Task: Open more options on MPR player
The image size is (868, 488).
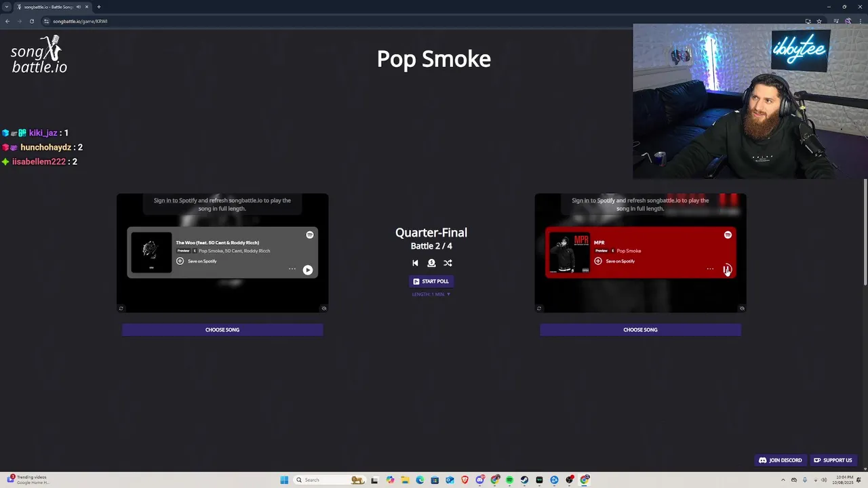Action: click(710, 269)
